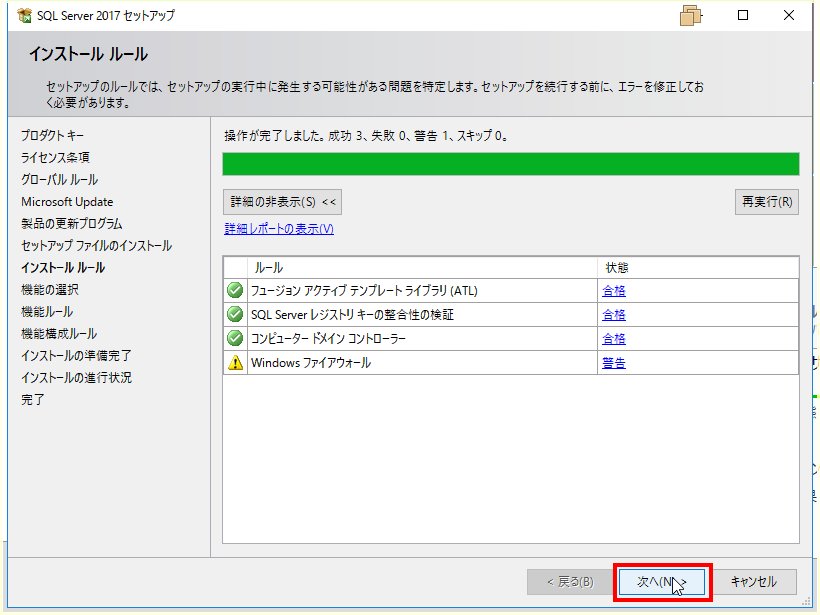Select 機能構成ルール step in sidebar
Screen dimensions: 820x615
(59, 333)
